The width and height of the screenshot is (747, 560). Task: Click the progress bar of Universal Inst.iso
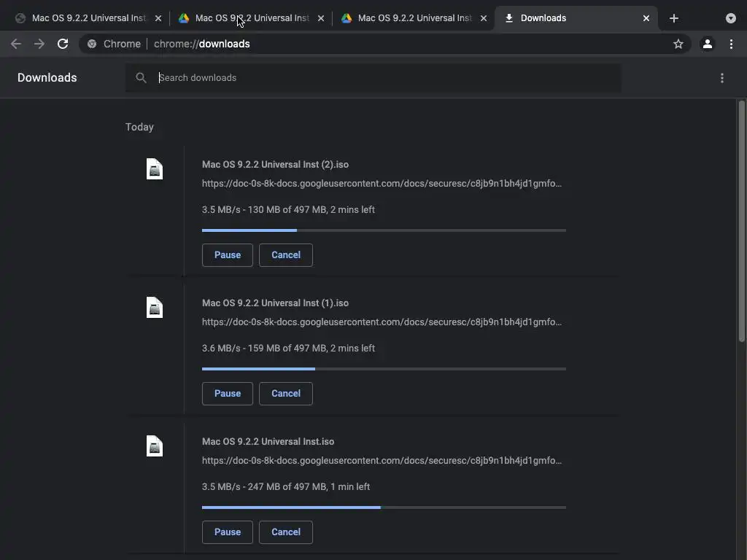384,507
